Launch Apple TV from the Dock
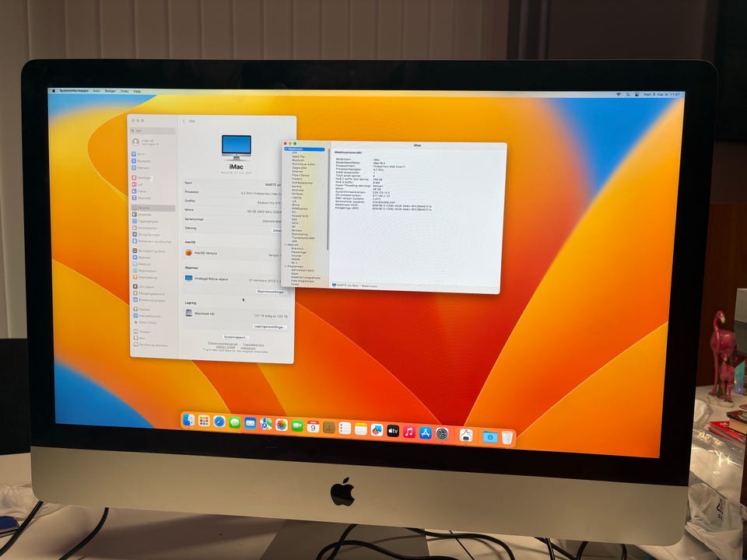Image resolution: width=747 pixels, height=560 pixels. click(393, 431)
